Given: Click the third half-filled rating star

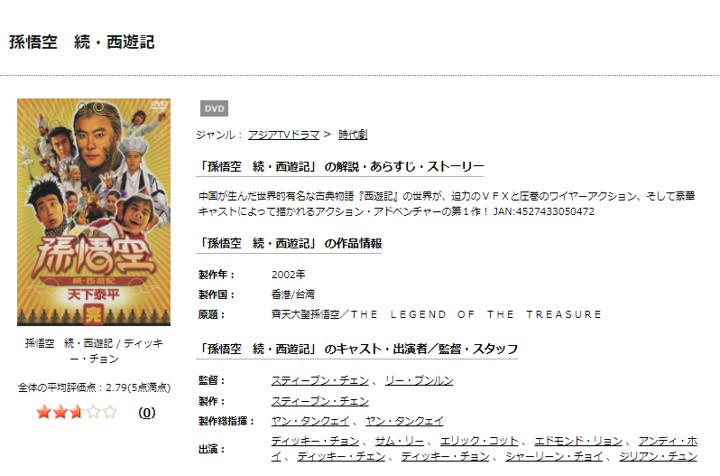Looking at the screenshot, I should pyautogui.click(x=76, y=412).
